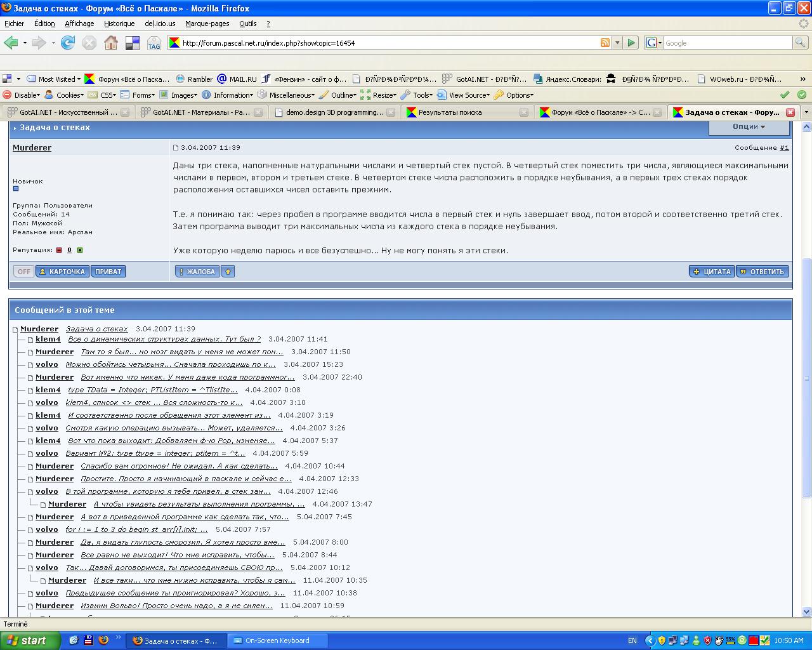
Task: Click the Stop loading icon
Action: pyautogui.click(x=89, y=43)
